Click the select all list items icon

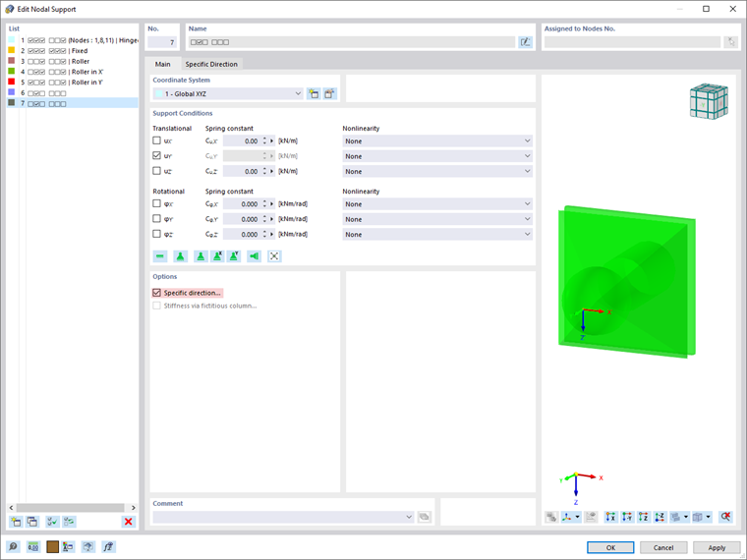click(x=52, y=522)
